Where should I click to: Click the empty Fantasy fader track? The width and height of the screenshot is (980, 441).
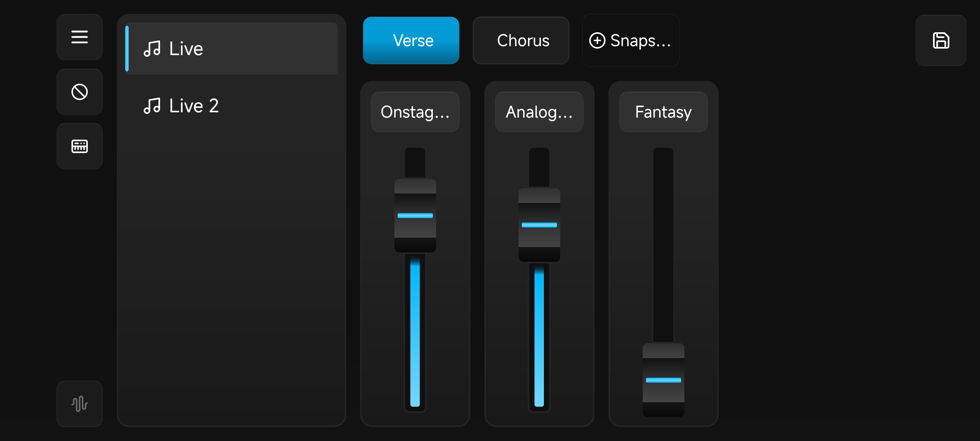tap(664, 245)
